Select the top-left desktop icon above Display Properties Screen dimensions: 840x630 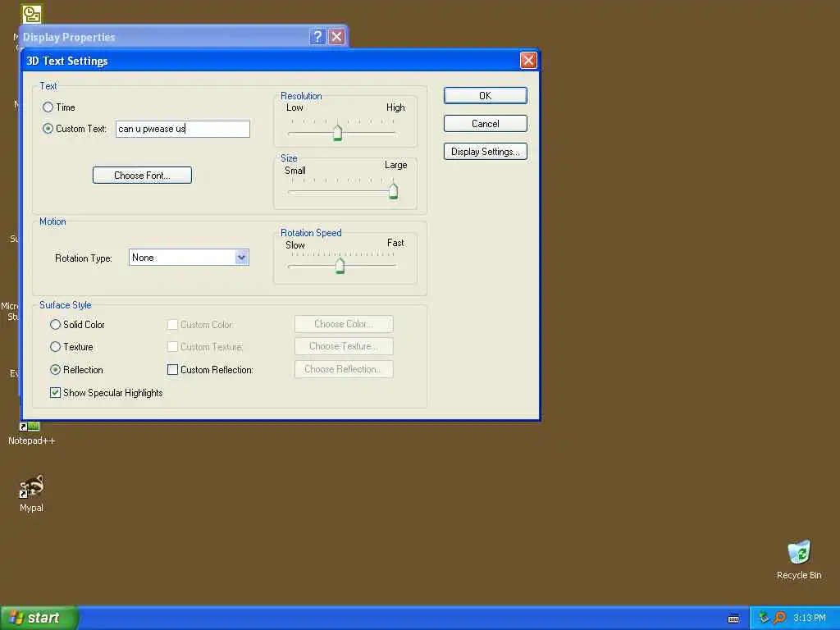click(32, 14)
